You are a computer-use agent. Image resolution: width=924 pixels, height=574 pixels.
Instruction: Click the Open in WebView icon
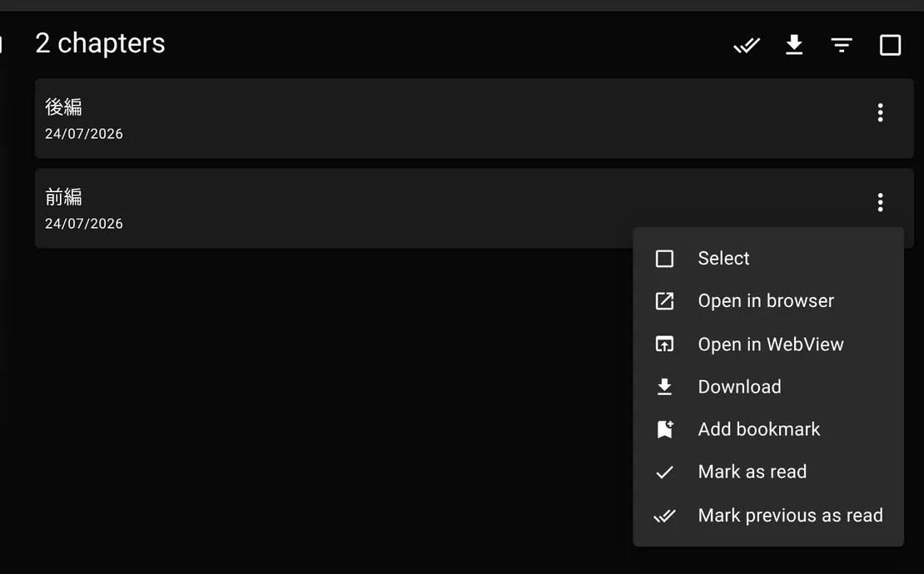click(x=665, y=344)
